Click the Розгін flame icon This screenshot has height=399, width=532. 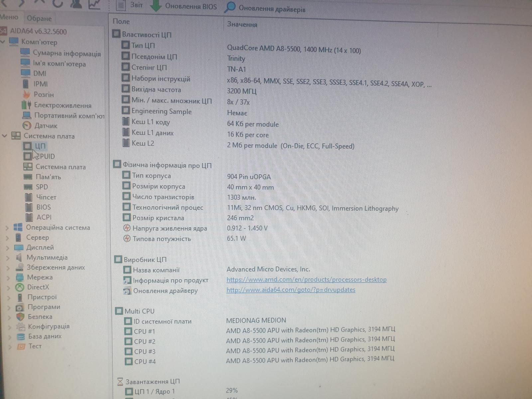click(26, 94)
